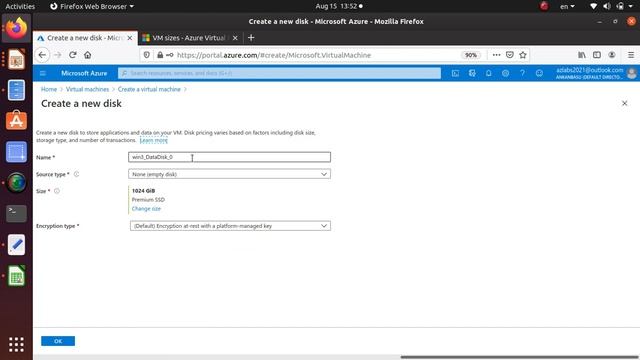Open the Azure feedback smiley icon
The width and height of the screenshot is (640, 360).
539,73
